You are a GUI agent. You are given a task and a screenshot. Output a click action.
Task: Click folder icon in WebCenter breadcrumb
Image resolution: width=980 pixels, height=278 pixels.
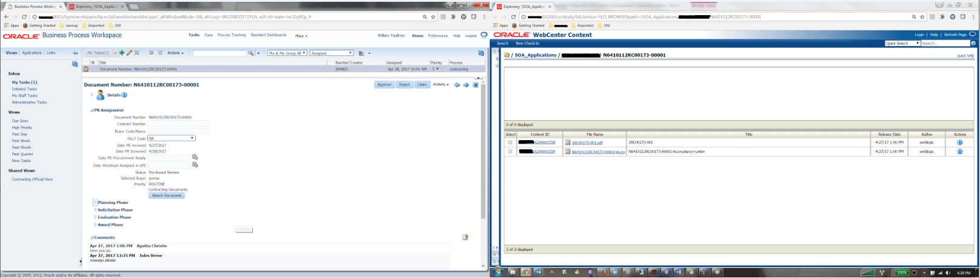coord(507,55)
